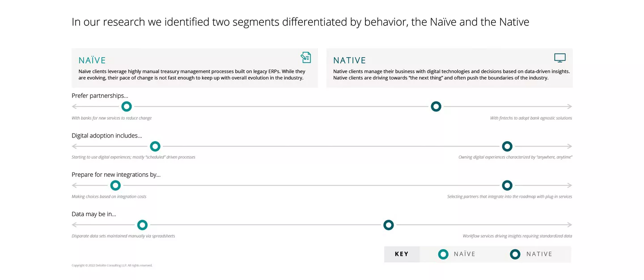The height and width of the screenshot is (280, 644).
Task: Select Naïve marker on new integrations scale
Action: pos(115,185)
